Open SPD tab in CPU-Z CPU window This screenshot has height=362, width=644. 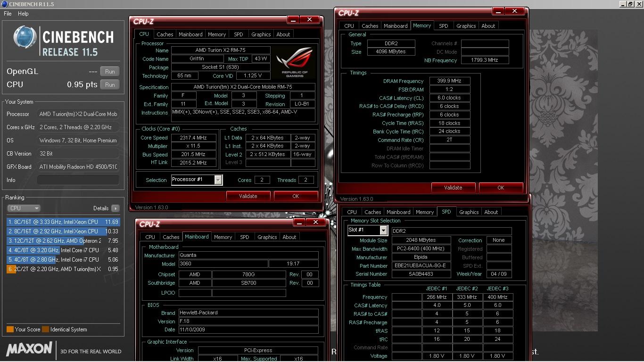[239, 34]
